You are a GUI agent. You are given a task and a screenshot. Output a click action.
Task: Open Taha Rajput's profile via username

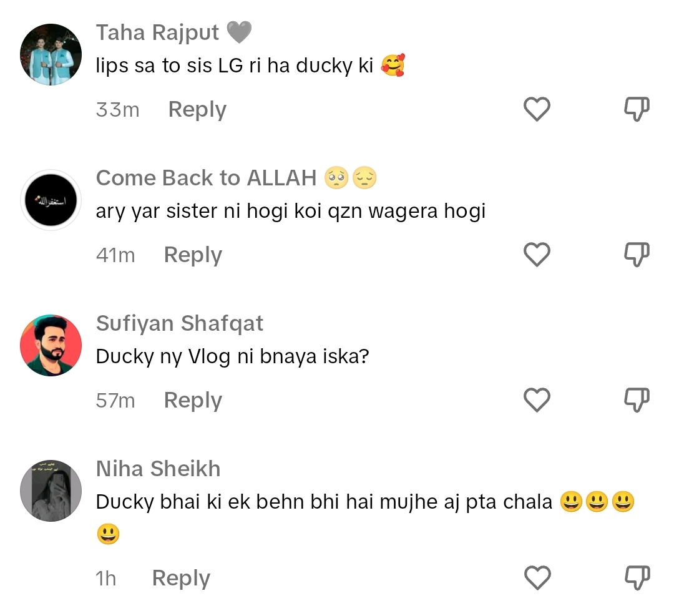(157, 31)
